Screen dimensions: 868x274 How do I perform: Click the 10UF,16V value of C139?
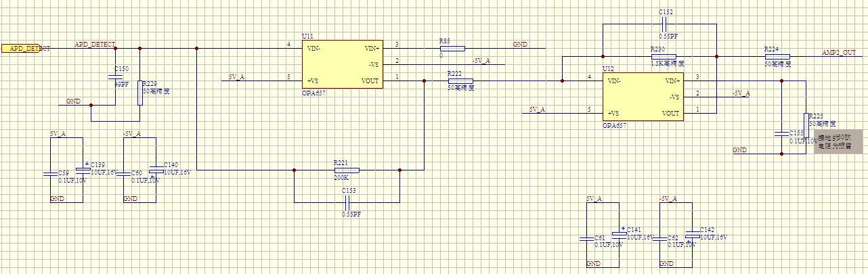pyautogui.click(x=104, y=173)
